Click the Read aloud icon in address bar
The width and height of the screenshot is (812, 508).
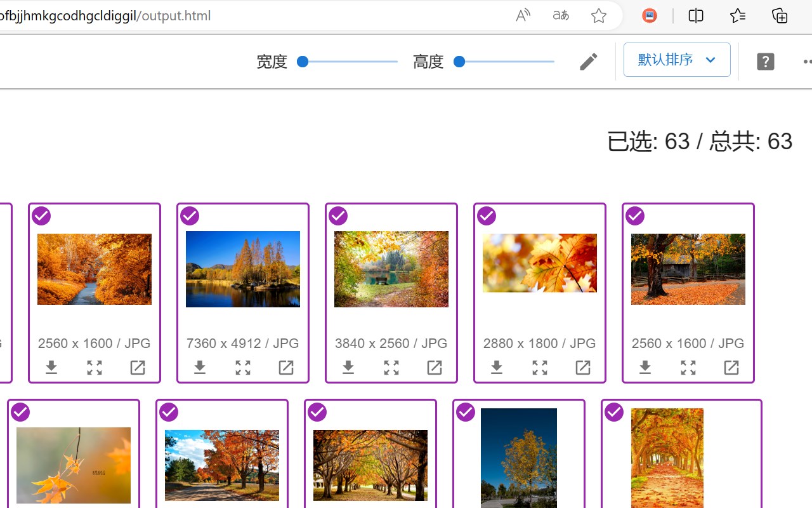pos(523,16)
